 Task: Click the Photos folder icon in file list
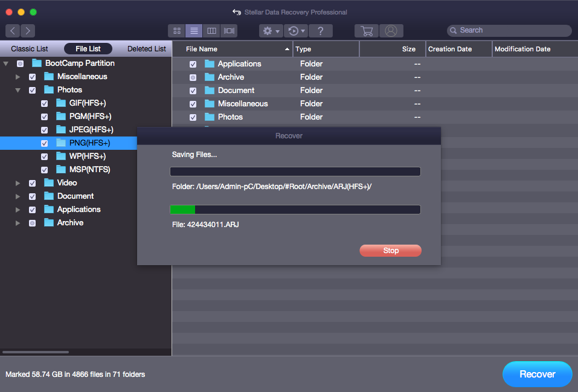pos(210,117)
